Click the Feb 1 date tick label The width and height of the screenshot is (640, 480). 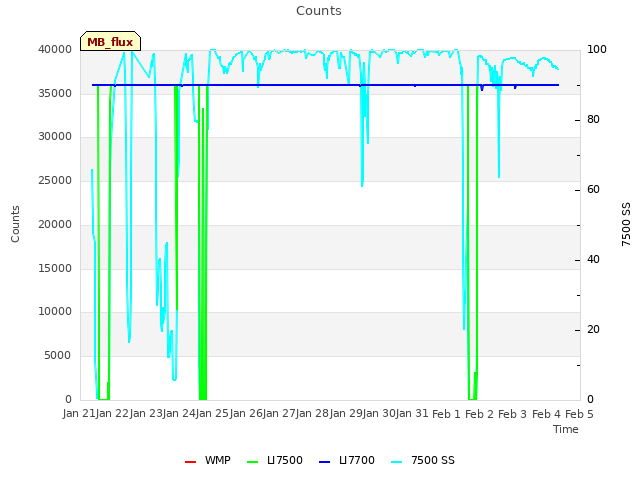[x=446, y=414]
